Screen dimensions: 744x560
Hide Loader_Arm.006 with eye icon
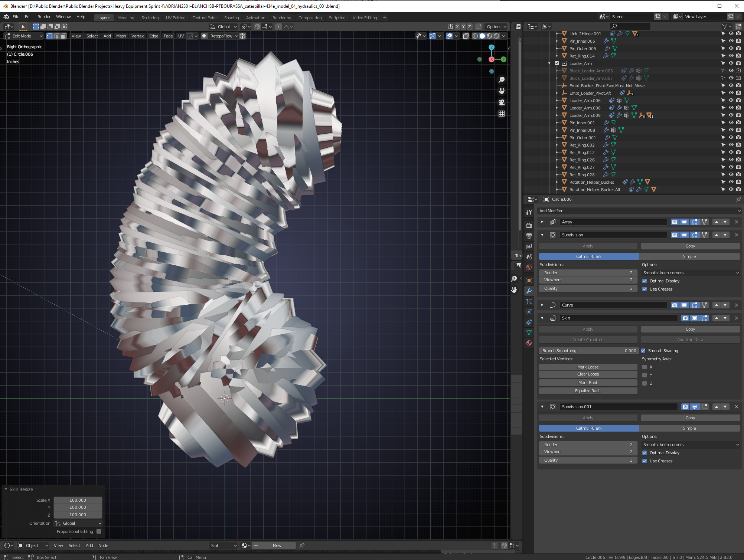731,100
